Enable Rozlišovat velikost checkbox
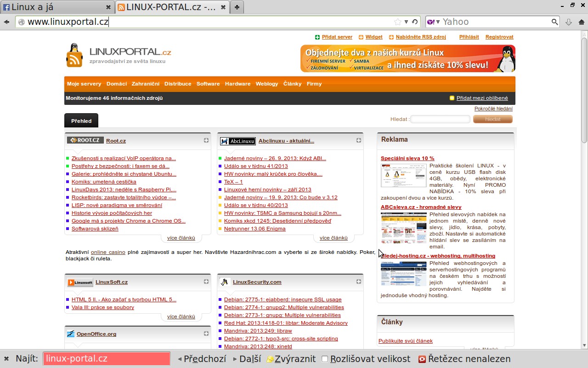This screenshot has width=588, height=368. (x=325, y=359)
